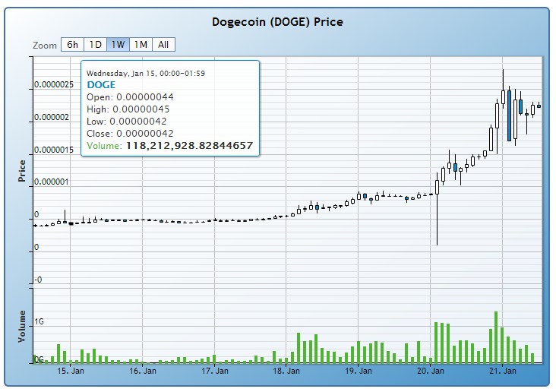556x392 pixels.
Task: Click the 16. Jan date axis label
Action: [143, 371]
